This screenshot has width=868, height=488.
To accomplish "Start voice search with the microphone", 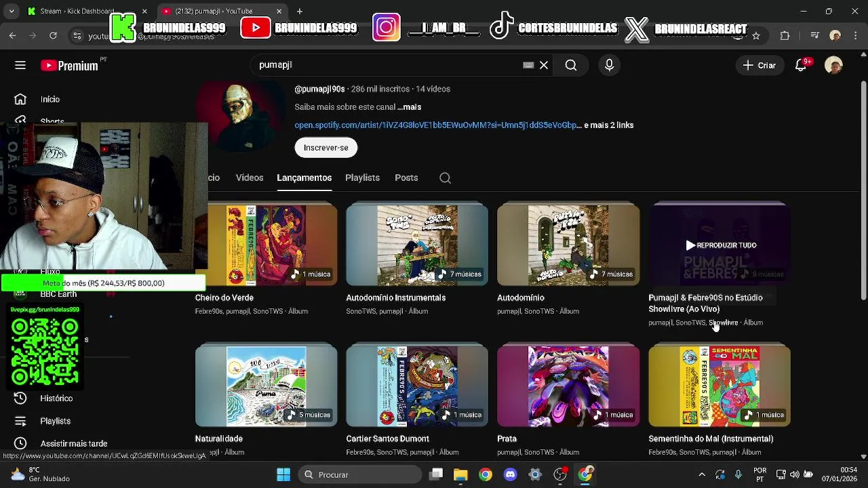I will click(x=609, y=65).
